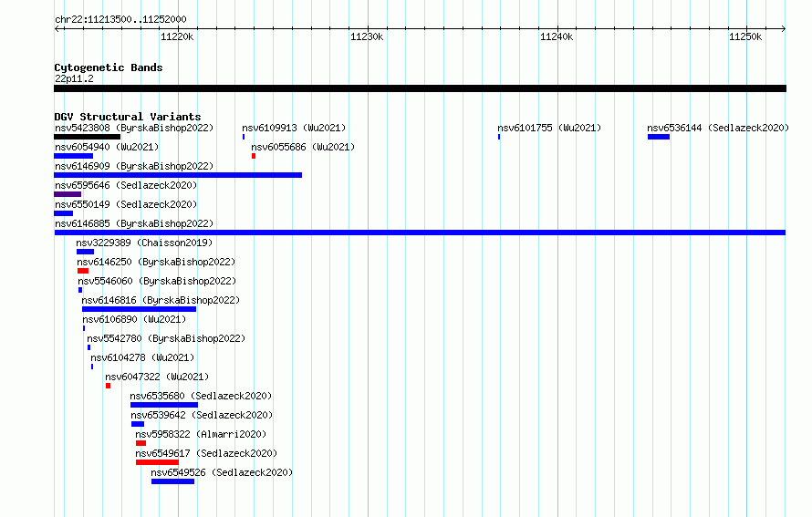Open the nsv5546060 (ByrskaBishop2022) label
Screen dimensions: 812x517
click(x=157, y=281)
